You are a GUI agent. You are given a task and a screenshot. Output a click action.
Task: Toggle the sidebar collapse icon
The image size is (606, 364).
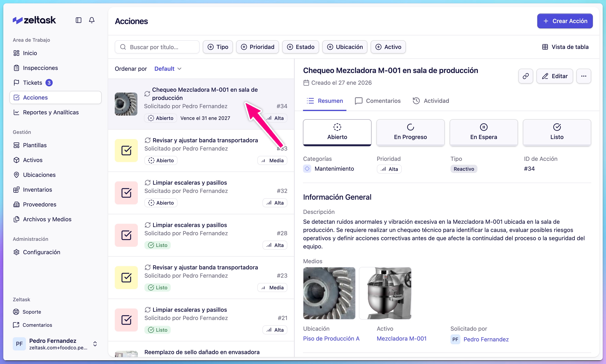click(x=78, y=20)
